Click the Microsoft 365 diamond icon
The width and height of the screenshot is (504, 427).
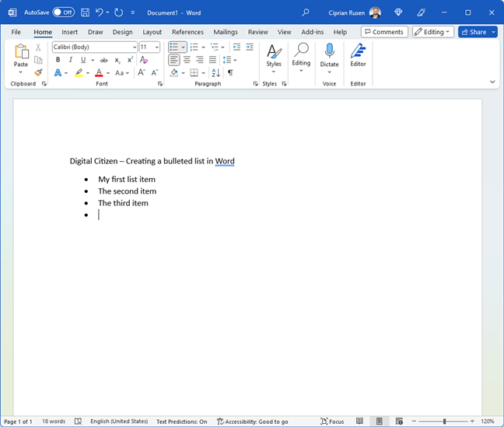[398, 12]
